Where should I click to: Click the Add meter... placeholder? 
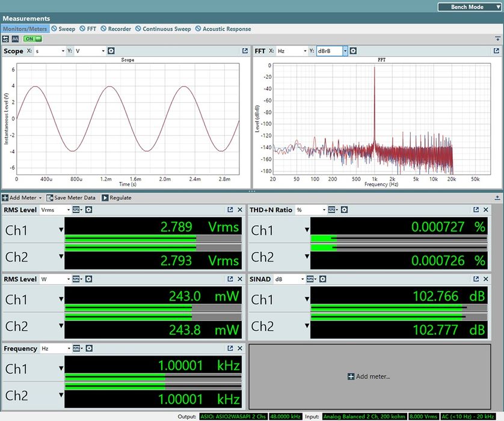tap(369, 376)
